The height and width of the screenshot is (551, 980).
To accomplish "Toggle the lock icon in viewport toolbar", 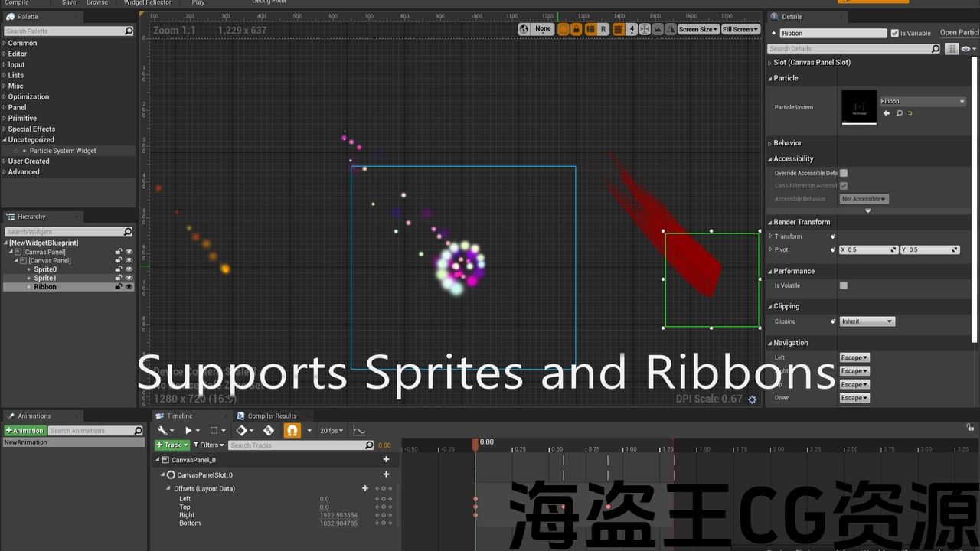I will (577, 29).
